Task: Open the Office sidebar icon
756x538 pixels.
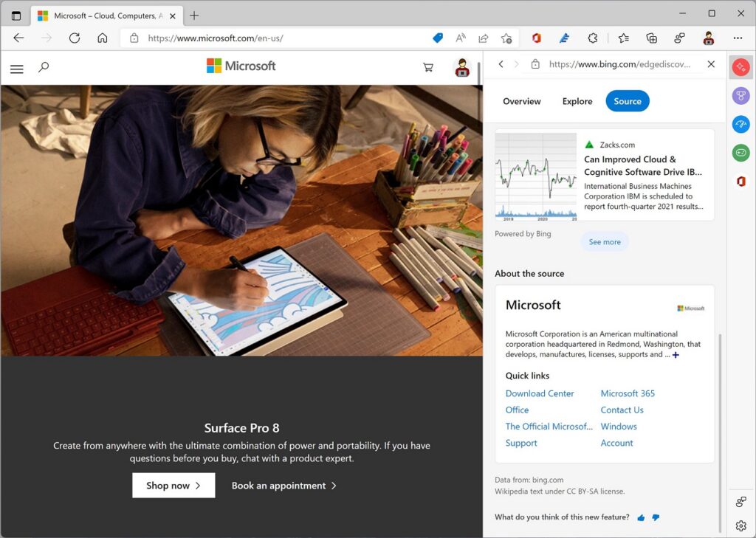Action: 740,181
